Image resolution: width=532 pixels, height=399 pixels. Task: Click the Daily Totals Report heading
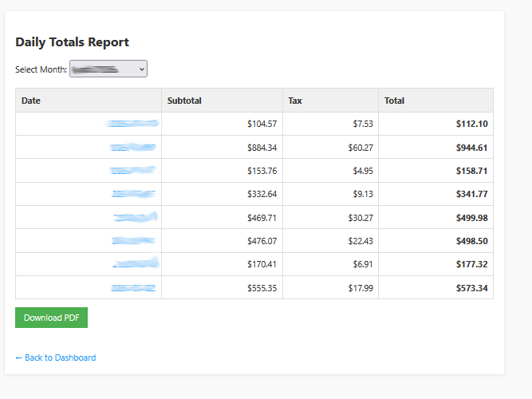click(x=72, y=42)
